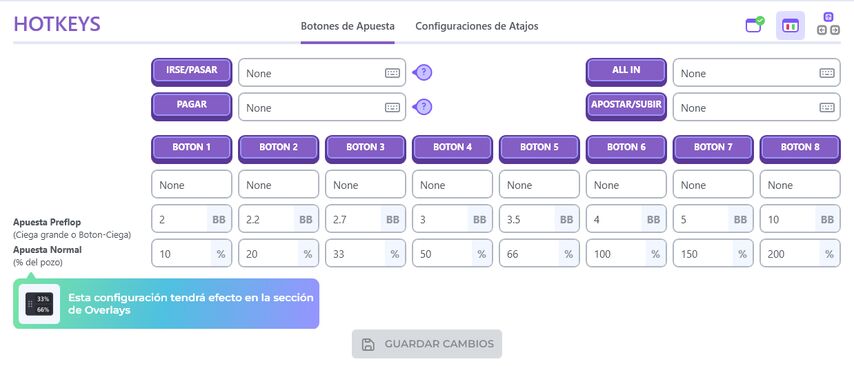This screenshot has width=854, height=366.
Task: Click keyboard icon in ALL IN hotkey field
Action: [x=827, y=73]
